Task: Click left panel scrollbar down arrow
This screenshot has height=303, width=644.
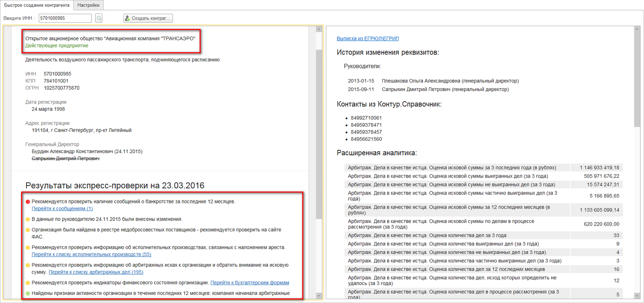Action: (319, 296)
